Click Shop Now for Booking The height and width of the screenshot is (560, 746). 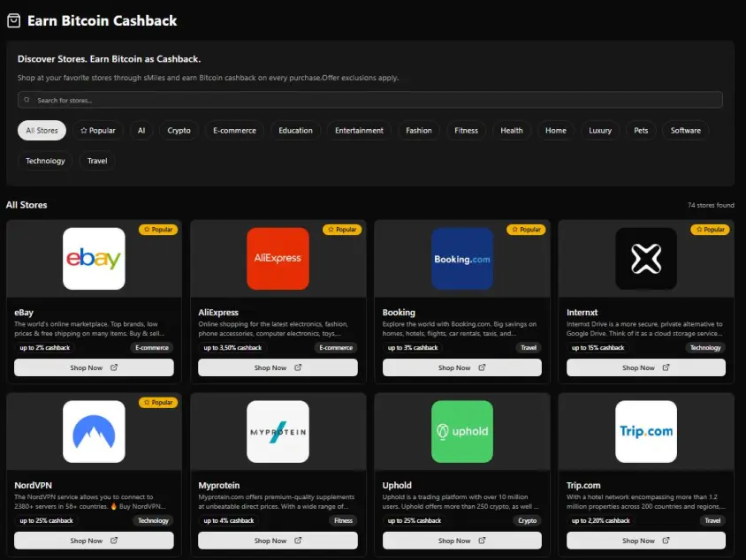[x=462, y=367]
